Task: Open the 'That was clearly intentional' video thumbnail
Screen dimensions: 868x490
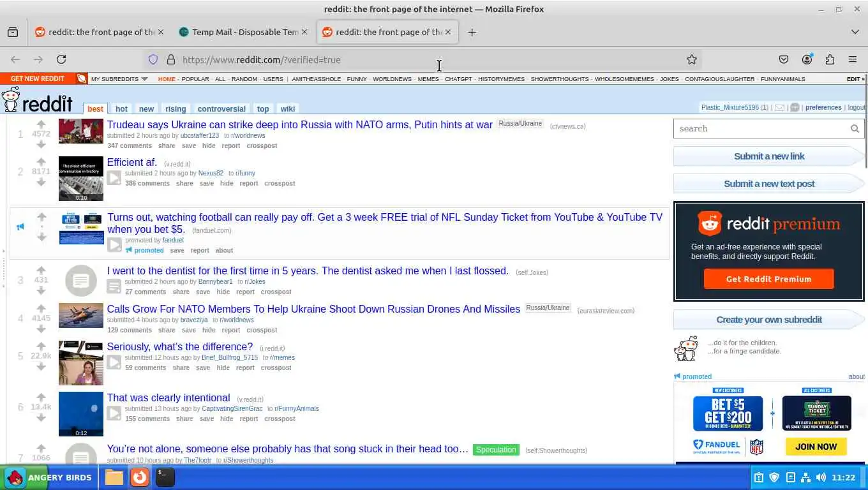Action: pos(81,414)
